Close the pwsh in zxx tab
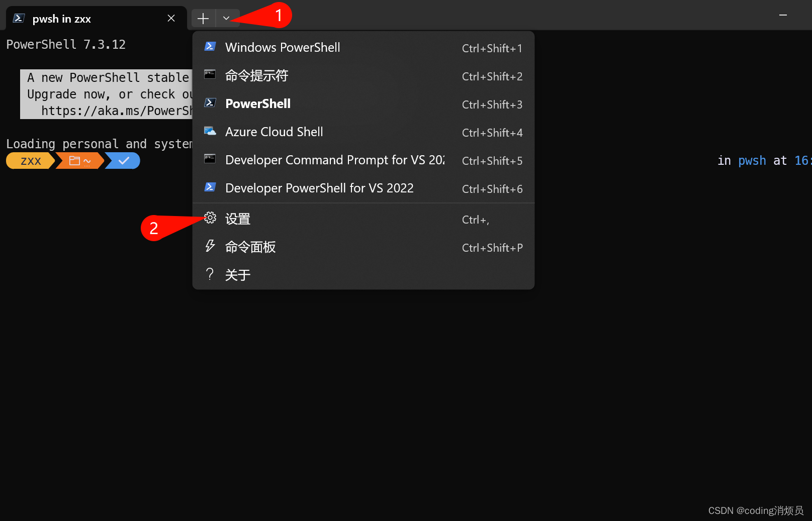Screen dimensions: 812x521 pyautogui.click(x=171, y=19)
